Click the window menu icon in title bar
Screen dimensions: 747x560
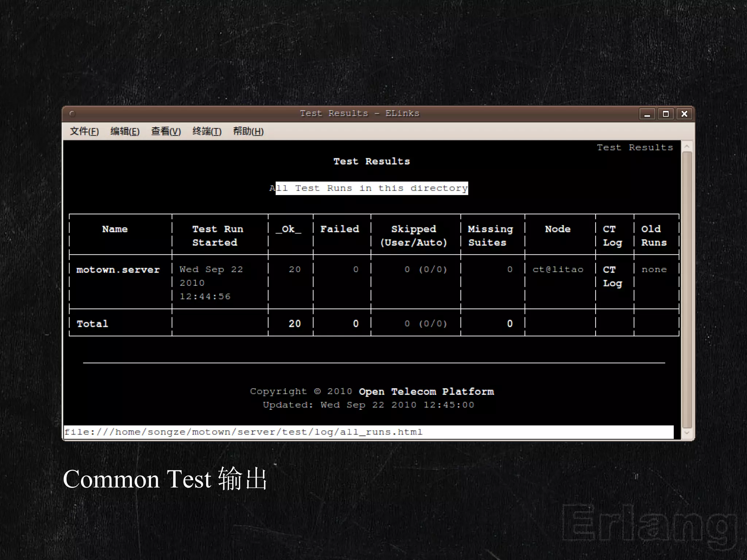[72, 114]
